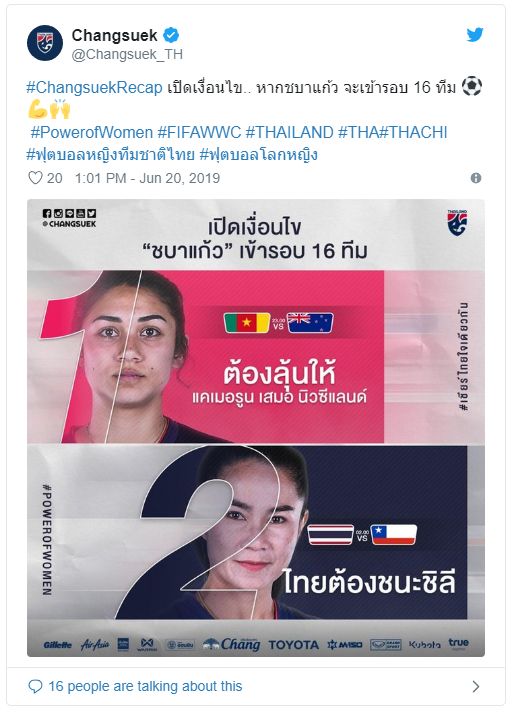Open the tweet info icon
Screen dimensions: 512x715
[x=476, y=178]
